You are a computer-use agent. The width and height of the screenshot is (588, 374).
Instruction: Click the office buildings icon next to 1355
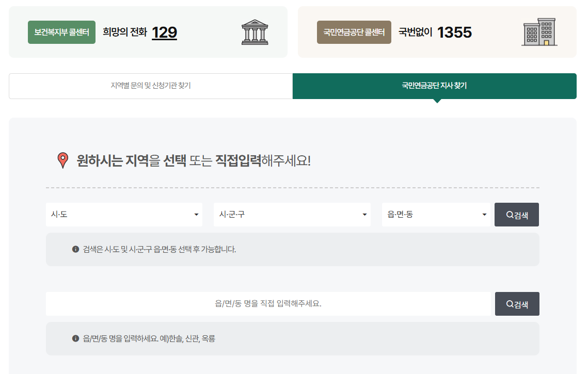(x=541, y=31)
